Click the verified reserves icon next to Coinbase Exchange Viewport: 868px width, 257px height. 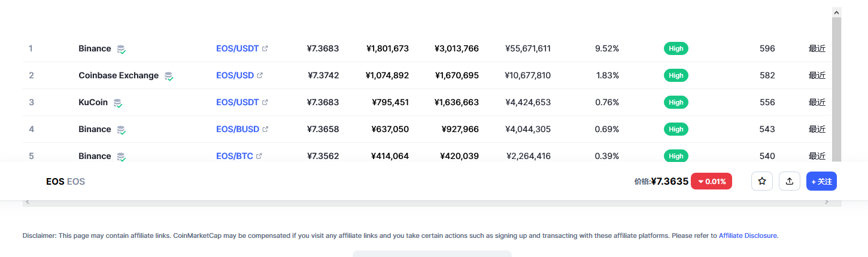(x=169, y=76)
